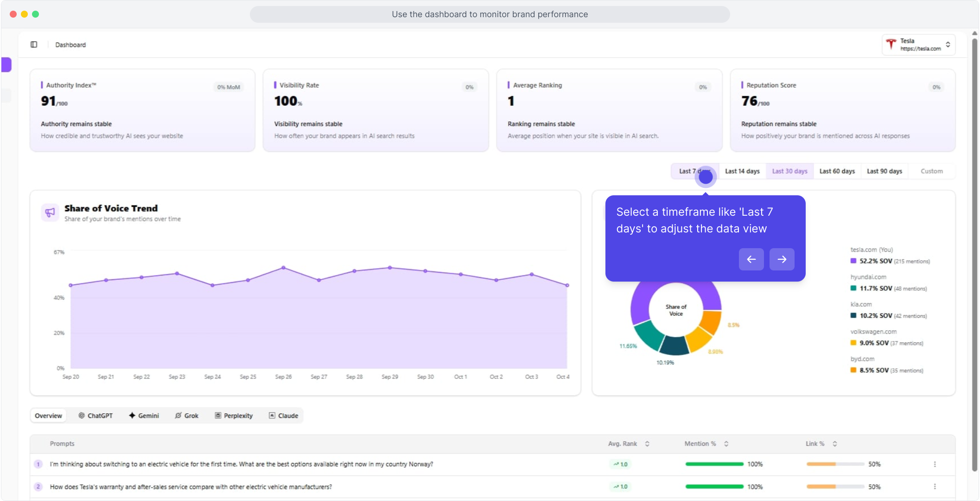Switch to the Perplexity tab
Screen dimensions: 980x501
234,416
